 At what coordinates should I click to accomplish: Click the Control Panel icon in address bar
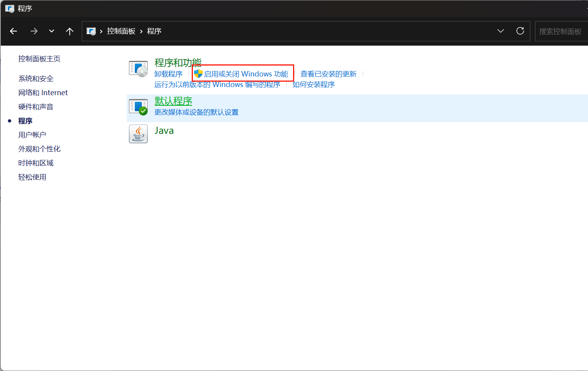point(91,31)
